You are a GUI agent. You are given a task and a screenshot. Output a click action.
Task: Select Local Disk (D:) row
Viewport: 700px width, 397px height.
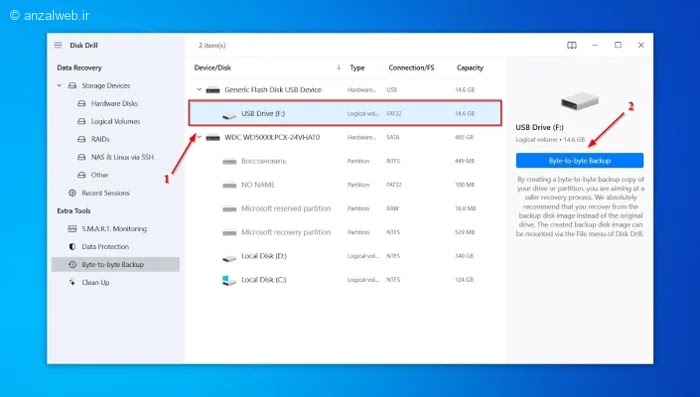pos(345,256)
